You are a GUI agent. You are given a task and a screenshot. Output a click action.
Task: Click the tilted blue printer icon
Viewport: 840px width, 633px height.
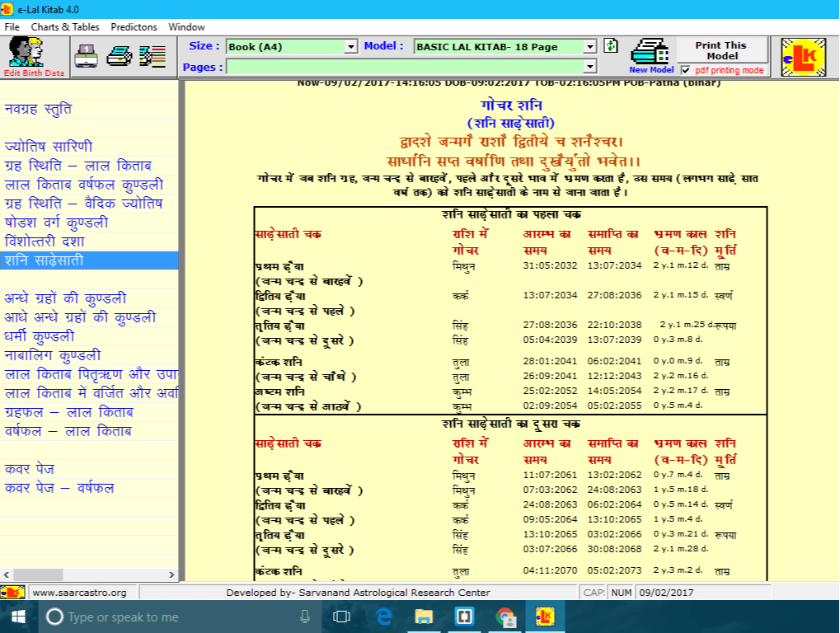tap(120, 56)
